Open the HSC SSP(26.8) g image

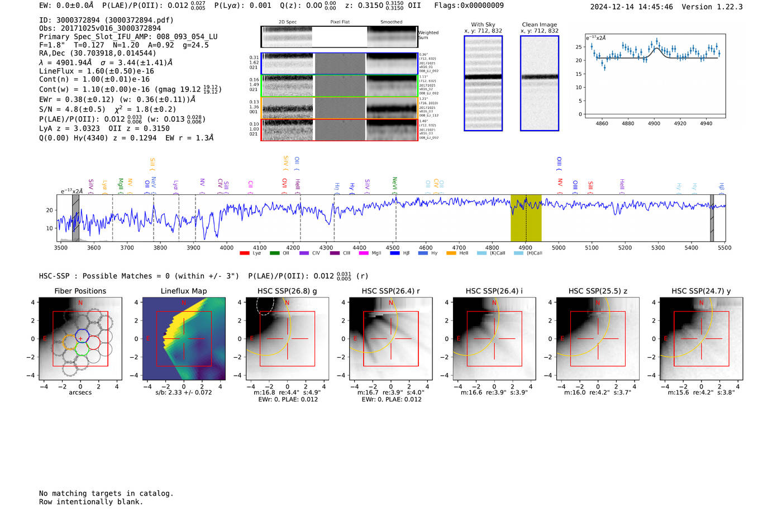pos(288,339)
